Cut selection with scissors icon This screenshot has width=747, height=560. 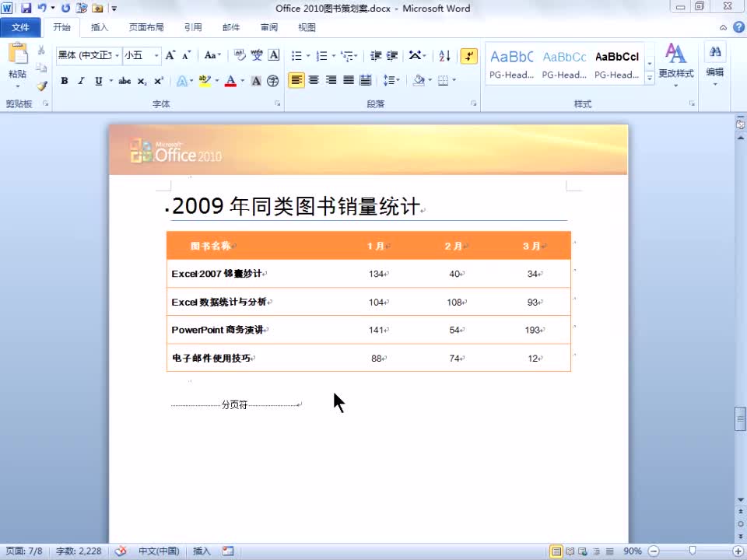tap(41, 51)
